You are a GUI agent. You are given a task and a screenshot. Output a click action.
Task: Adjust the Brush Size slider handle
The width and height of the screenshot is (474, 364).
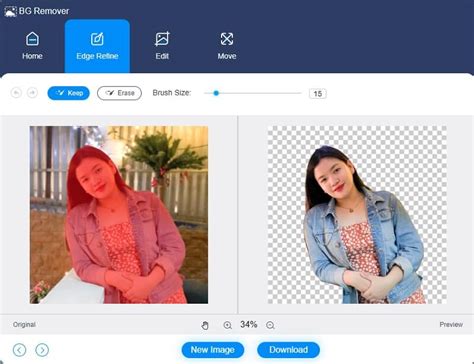(x=216, y=93)
